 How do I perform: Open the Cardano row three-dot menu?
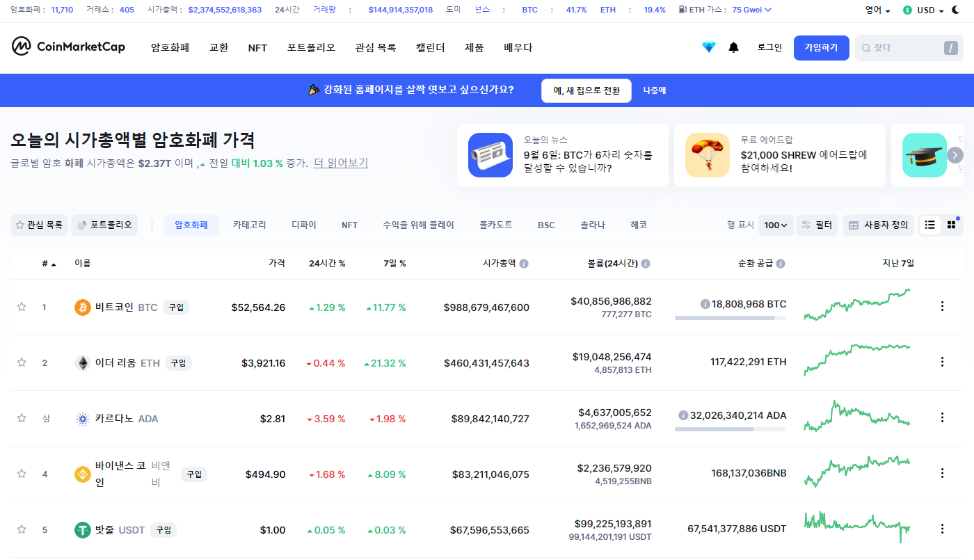942,417
